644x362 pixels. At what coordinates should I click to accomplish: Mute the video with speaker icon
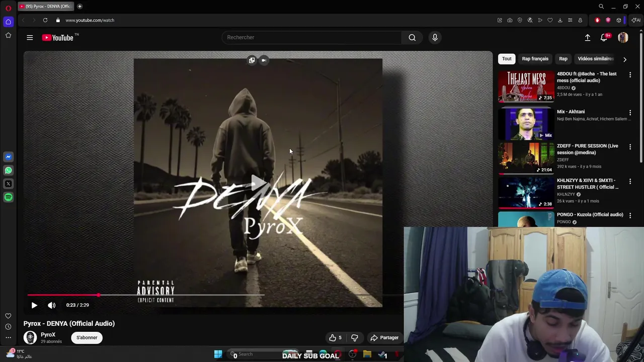pyautogui.click(x=51, y=305)
